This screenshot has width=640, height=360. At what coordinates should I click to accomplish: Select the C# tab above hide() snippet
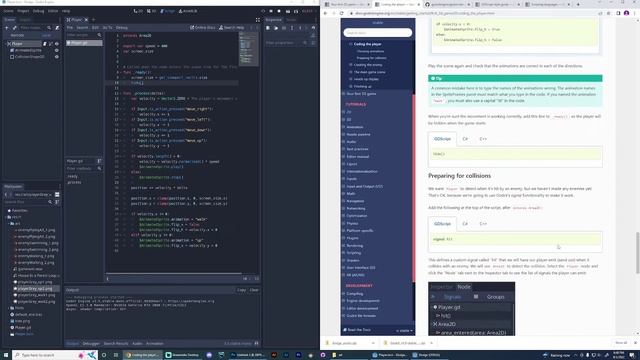click(465, 139)
